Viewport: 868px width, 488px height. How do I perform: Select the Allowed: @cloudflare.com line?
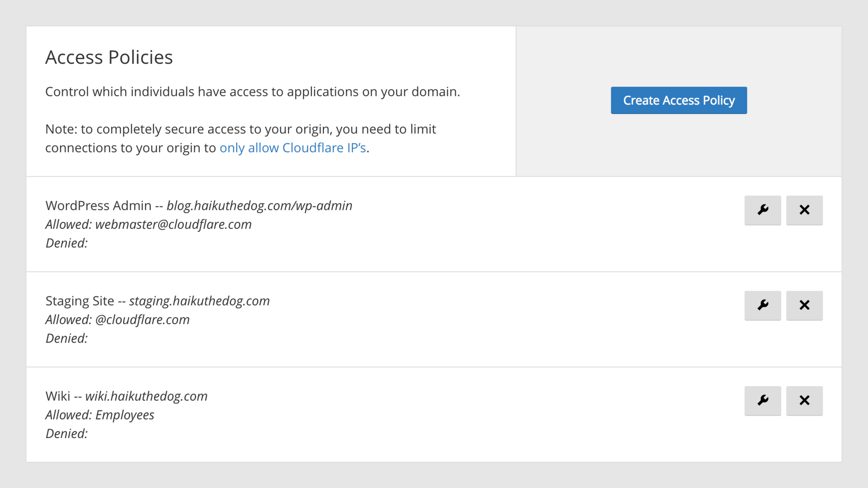(118, 320)
